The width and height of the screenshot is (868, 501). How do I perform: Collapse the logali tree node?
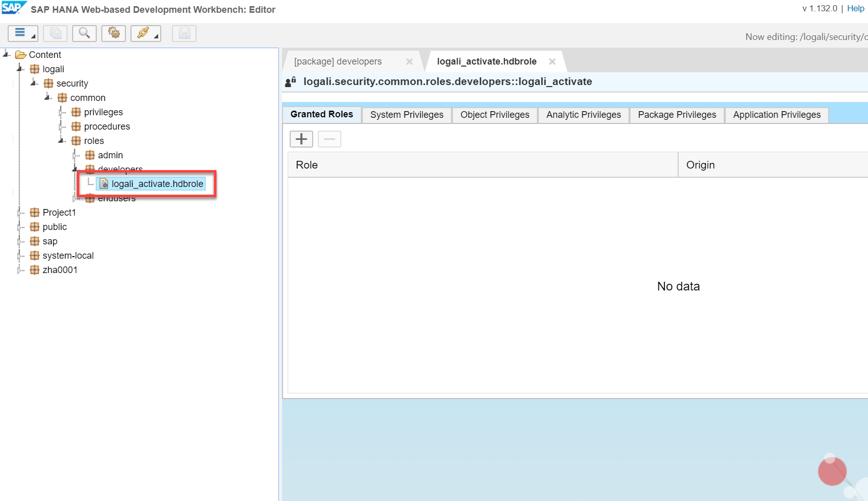tap(20, 68)
